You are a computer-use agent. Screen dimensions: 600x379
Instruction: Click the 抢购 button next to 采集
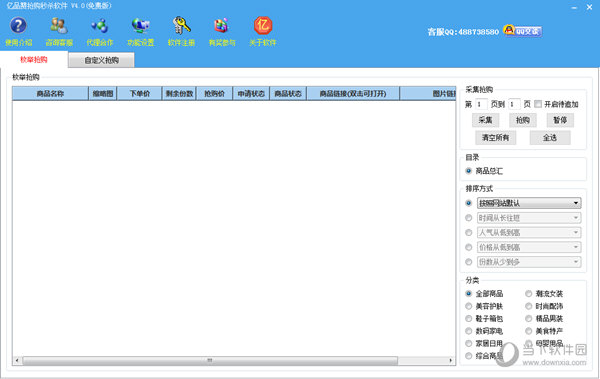point(523,120)
